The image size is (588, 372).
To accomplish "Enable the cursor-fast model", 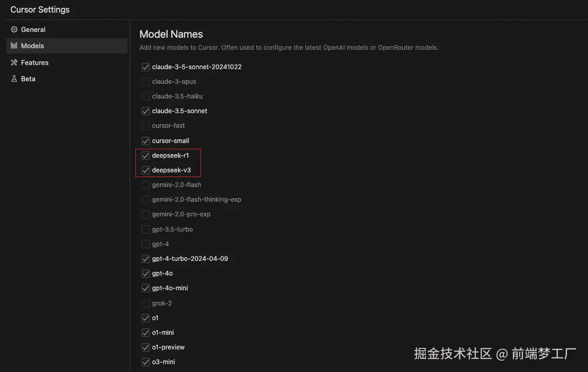I will [x=145, y=126].
